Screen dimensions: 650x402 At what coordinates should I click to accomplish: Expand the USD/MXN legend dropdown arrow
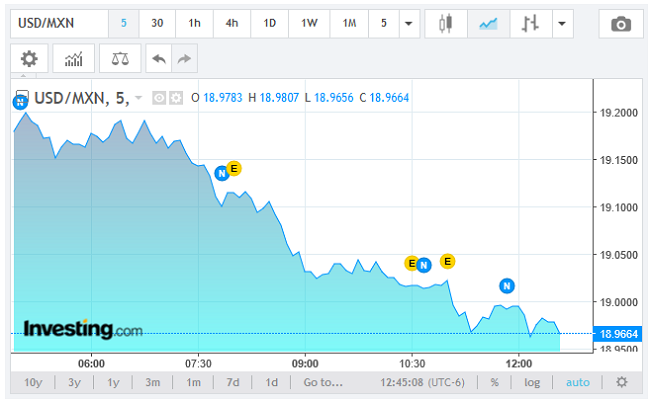click(138, 97)
